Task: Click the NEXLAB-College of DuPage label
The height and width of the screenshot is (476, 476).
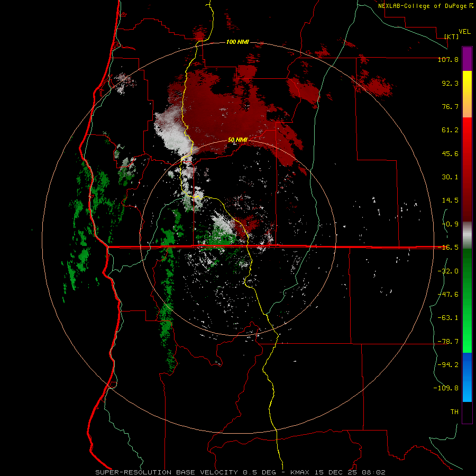Action: (x=425, y=6)
